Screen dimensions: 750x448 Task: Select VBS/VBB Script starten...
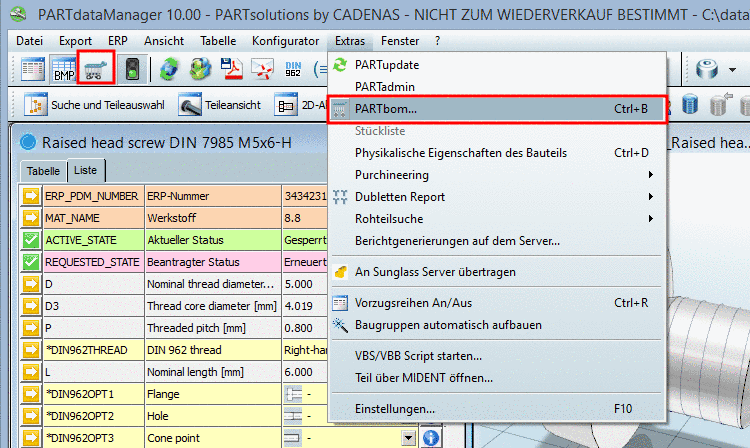click(x=497, y=356)
